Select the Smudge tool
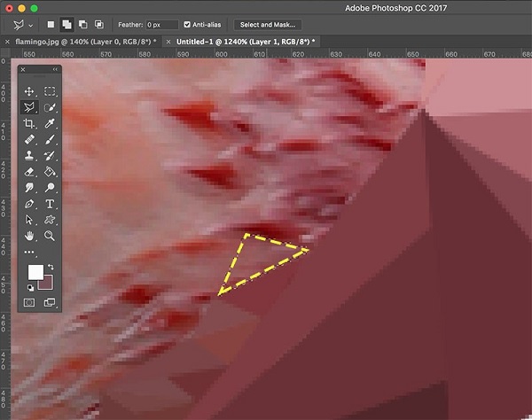The height and width of the screenshot is (420, 532). [29, 188]
